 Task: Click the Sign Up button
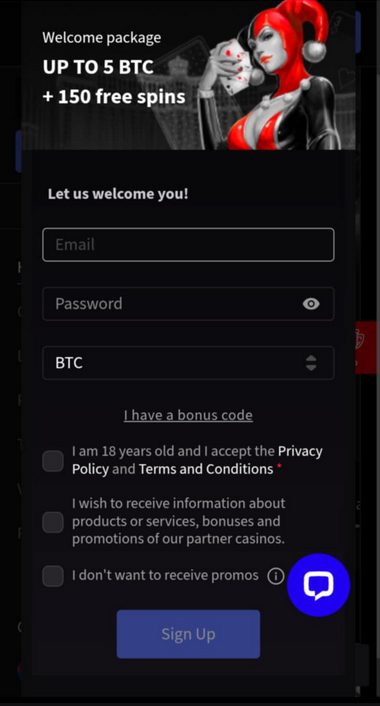(188, 634)
